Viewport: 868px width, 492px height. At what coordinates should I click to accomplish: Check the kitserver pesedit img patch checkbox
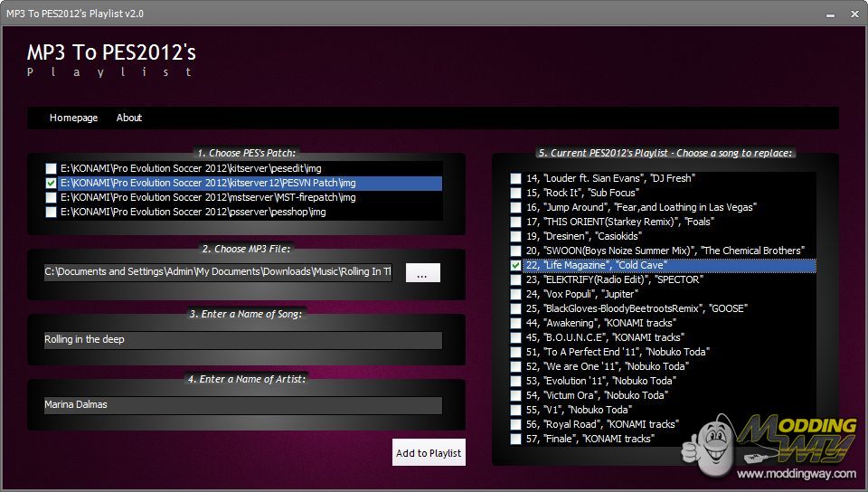click(x=52, y=169)
